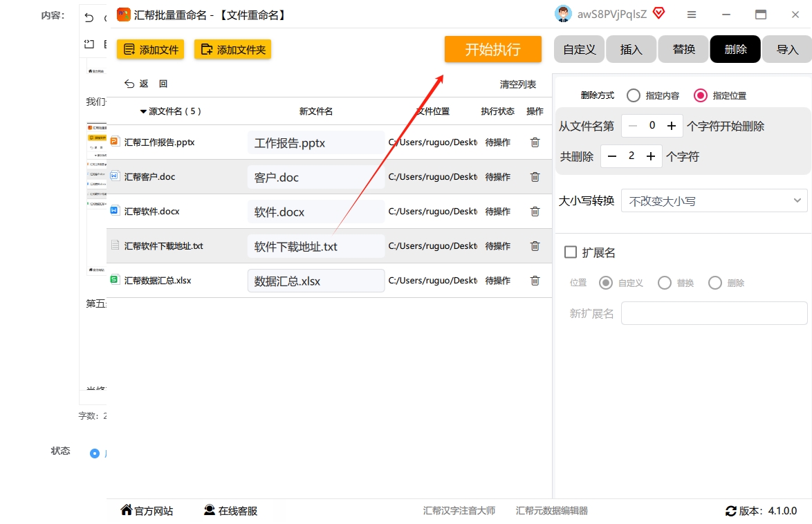
Task: Click the 开始执行 button
Action: [x=493, y=49]
